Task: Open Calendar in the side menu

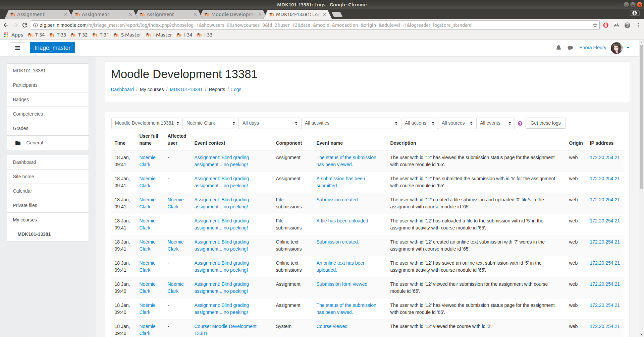Action: tap(48, 191)
